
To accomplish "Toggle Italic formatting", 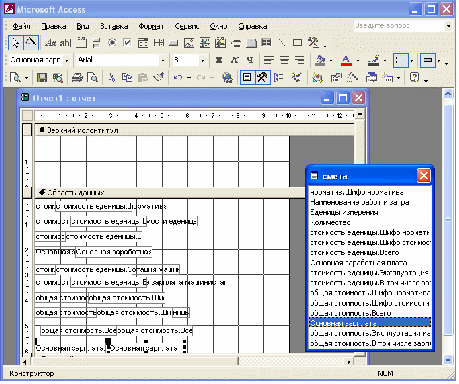I will tap(235, 60).
